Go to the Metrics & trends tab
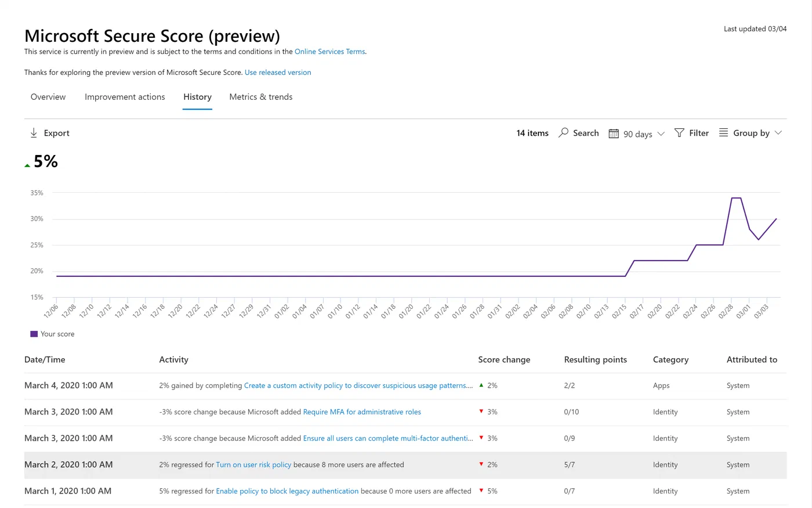Viewport: 812px width, 508px height. [261, 97]
